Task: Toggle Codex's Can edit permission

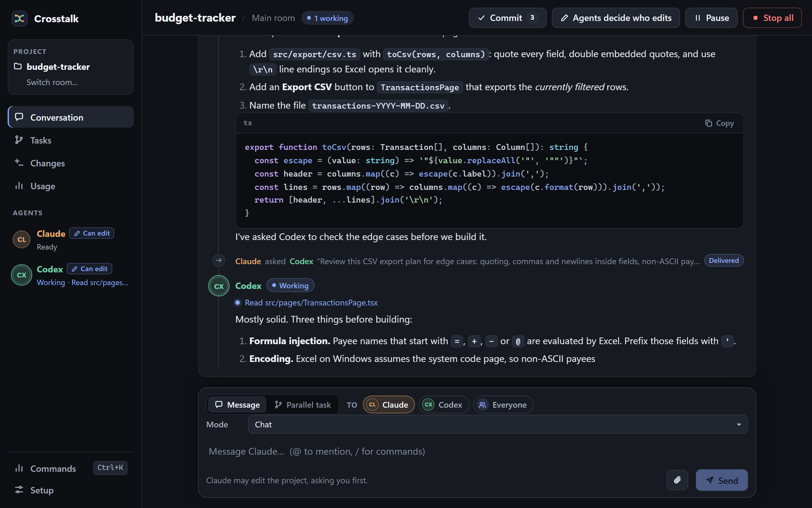Action: (89, 269)
